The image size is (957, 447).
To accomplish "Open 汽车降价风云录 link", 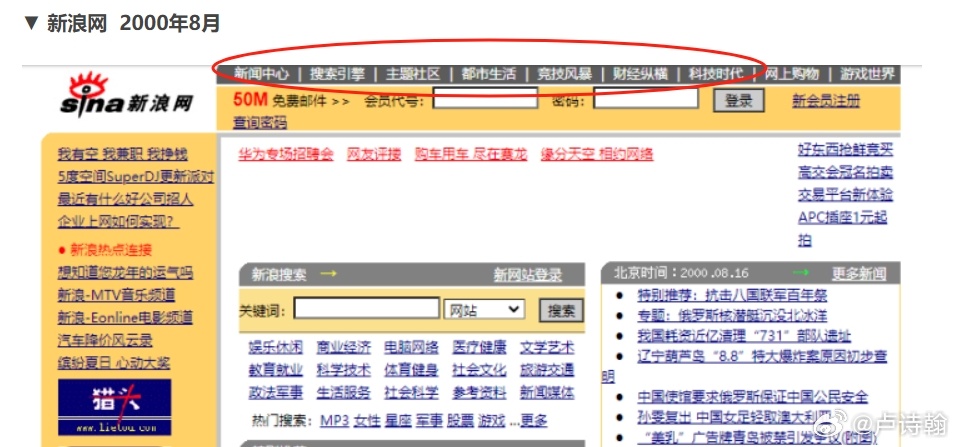I will coord(105,340).
